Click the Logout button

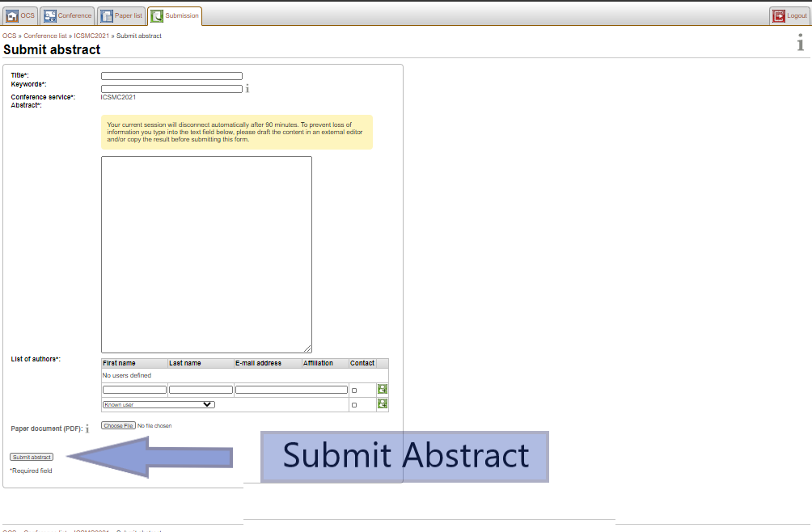pyautogui.click(x=789, y=15)
